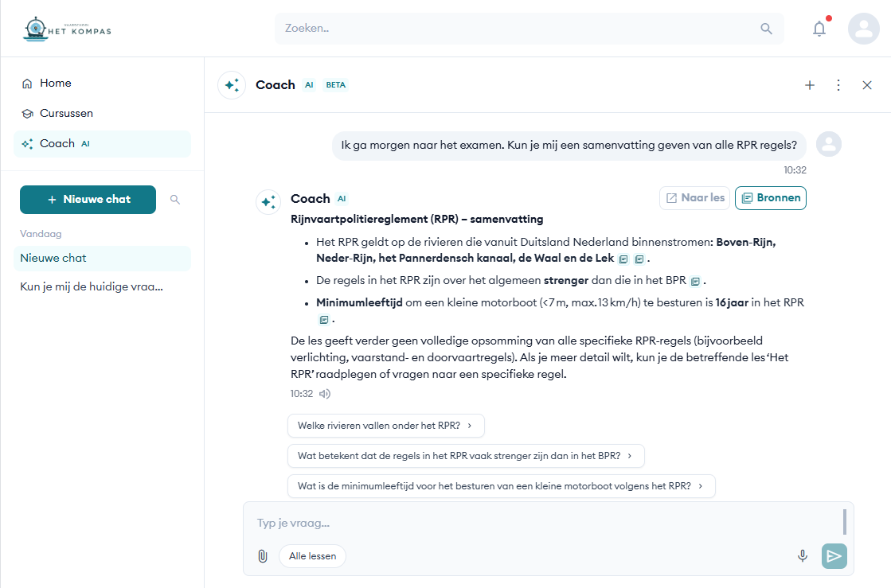Click the search chats magnifier icon
The width and height of the screenshot is (891, 588).
click(175, 200)
